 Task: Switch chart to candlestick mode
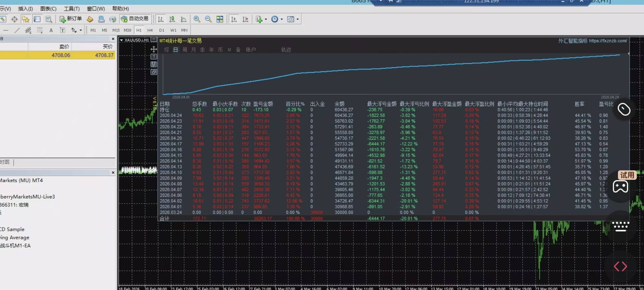(172, 19)
